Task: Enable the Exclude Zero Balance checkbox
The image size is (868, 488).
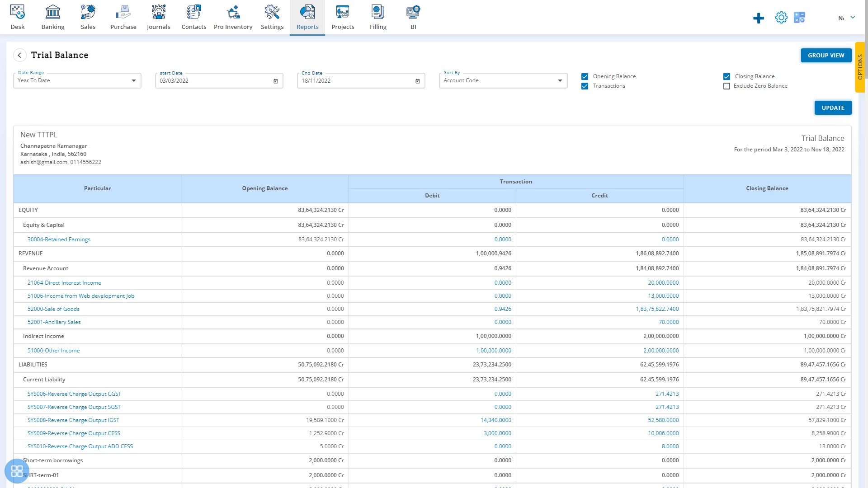Action: click(x=726, y=86)
